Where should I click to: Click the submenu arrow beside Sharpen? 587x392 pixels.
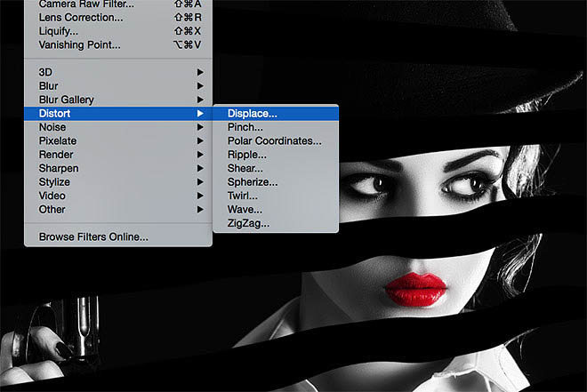click(x=200, y=168)
